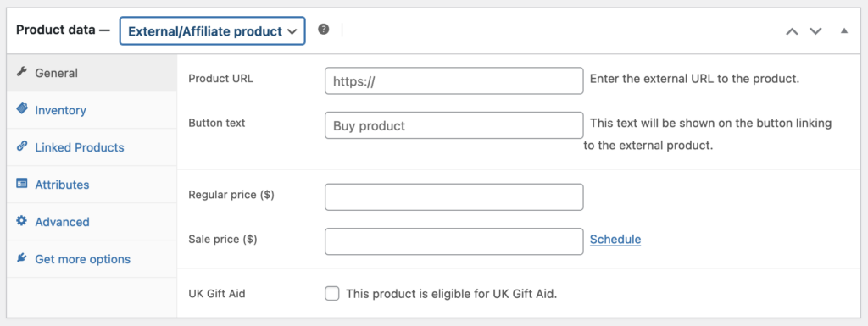
Task: Select the Attributes tab
Action: (x=62, y=185)
